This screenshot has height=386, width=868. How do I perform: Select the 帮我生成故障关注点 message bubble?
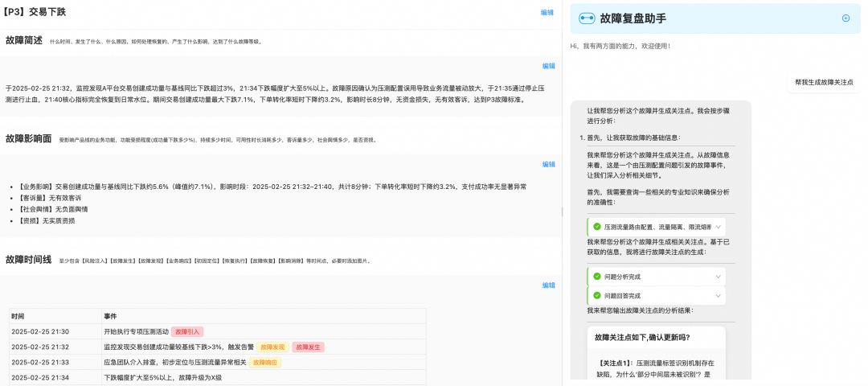point(823,82)
